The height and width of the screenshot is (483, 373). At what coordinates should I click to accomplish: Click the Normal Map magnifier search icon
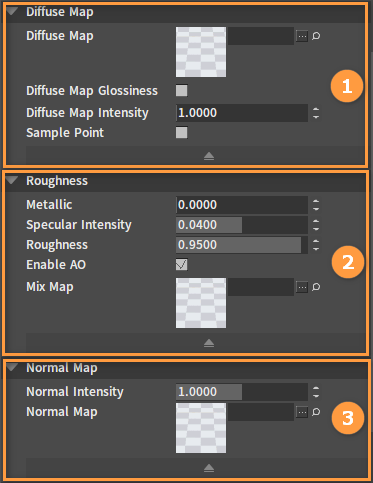(316, 412)
